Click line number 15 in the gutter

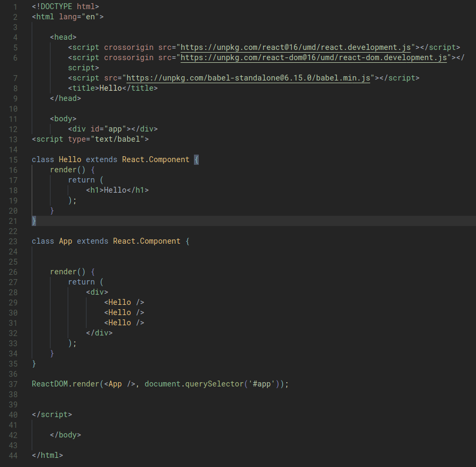click(x=13, y=160)
